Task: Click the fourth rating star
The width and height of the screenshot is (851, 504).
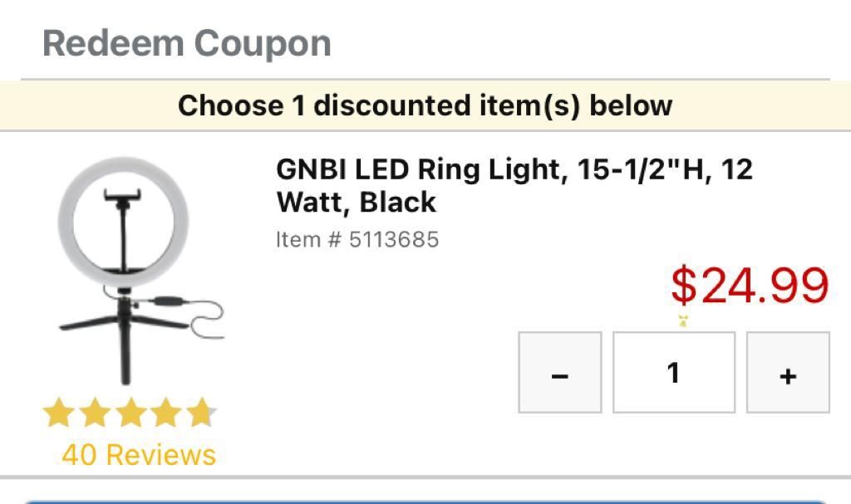Action: (x=166, y=412)
